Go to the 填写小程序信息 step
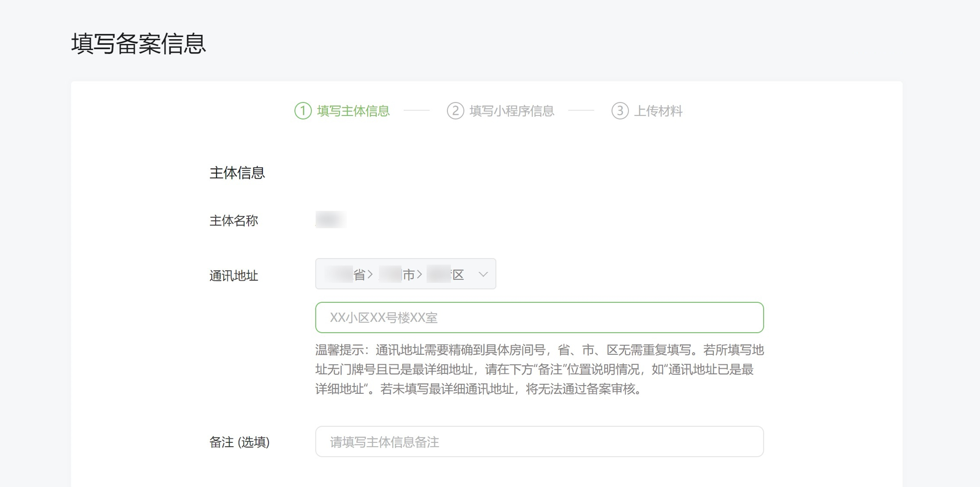The width and height of the screenshot is (980, 487). pos(512,111)
